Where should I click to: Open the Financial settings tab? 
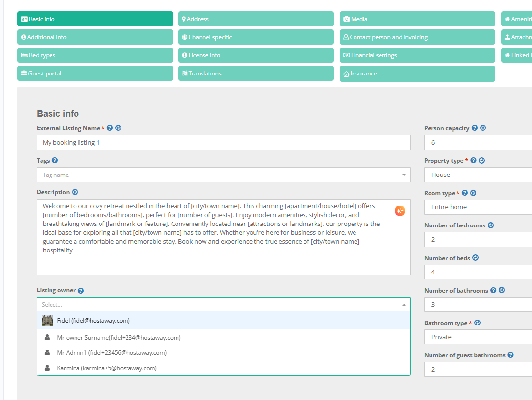coord(417,55)
